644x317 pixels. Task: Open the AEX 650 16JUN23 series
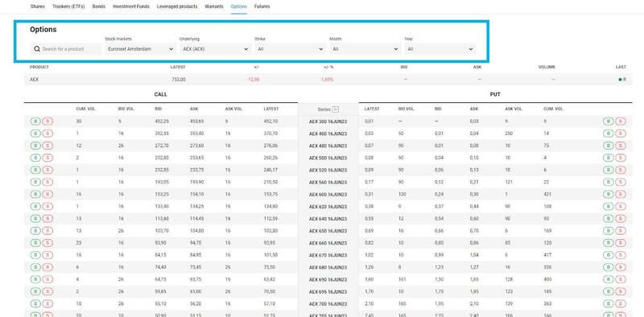328,231
